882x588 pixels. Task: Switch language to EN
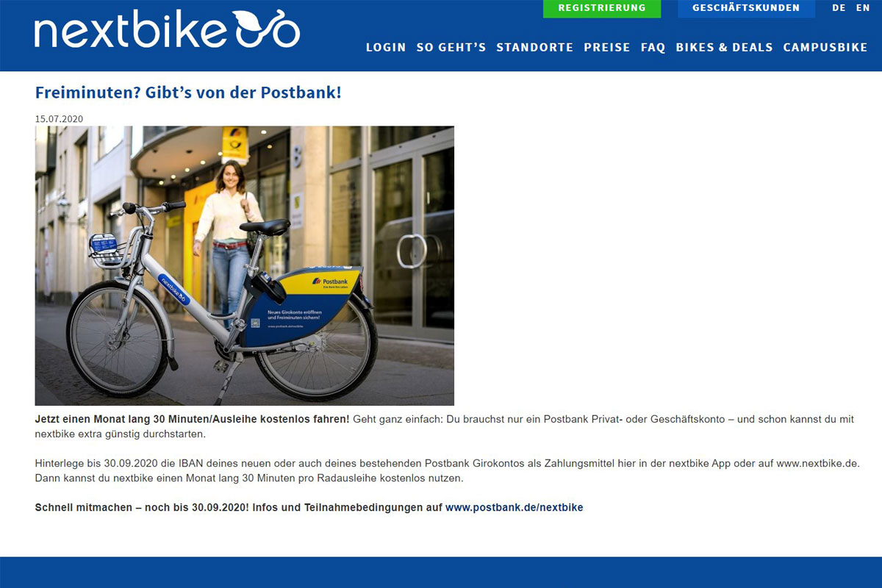click(863, 8)
